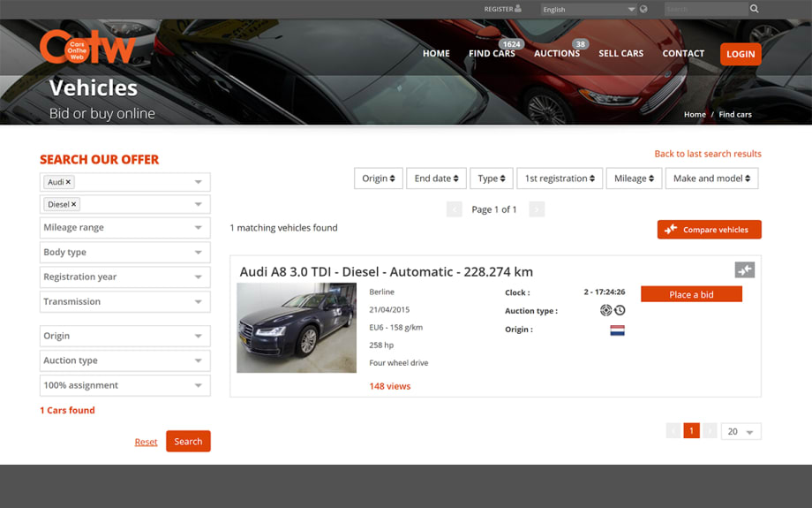This screenshot has width=812, height=508.
Task: Sort results by Mileage
Action: (635, 178)
